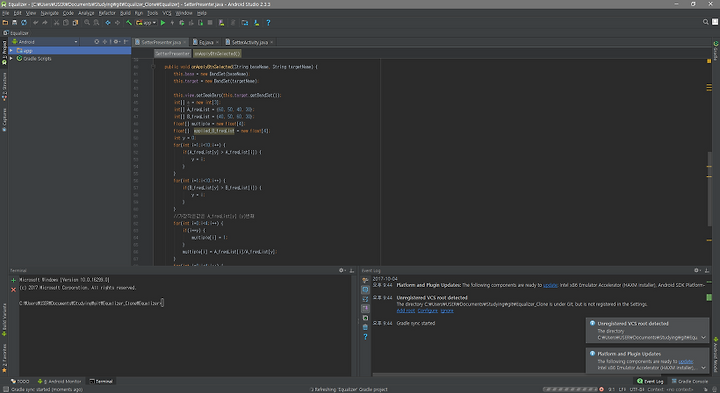Open SDK Manager download icon
720x393 pixels.
coord(257,22)
